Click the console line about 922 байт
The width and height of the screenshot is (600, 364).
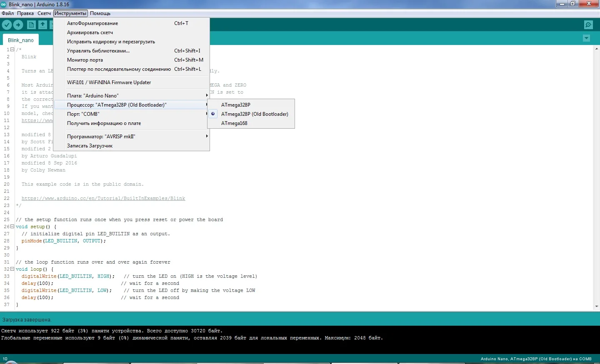(x=112, y=331)
